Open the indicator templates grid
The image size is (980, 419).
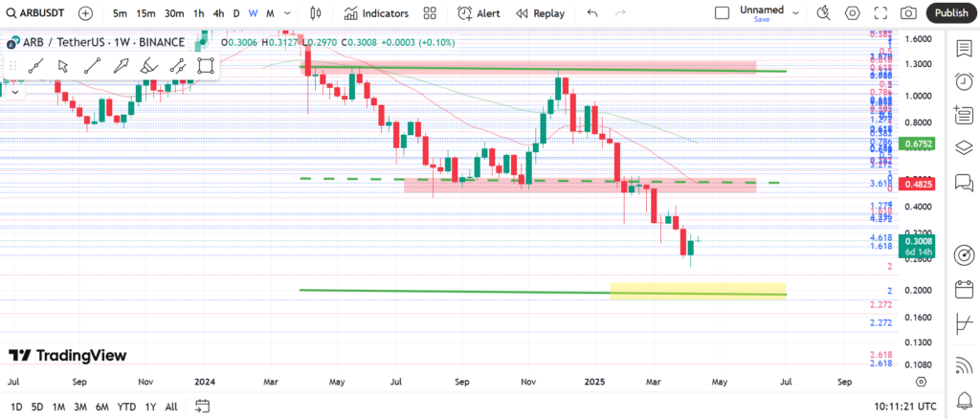point(430,13)
